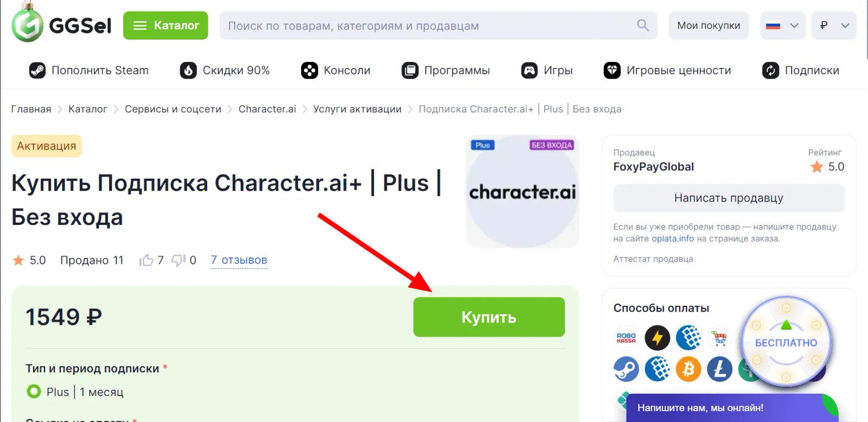Open the Игровые ценности section
The height and width of the screenshot is (422, 868).
(667, 70)
